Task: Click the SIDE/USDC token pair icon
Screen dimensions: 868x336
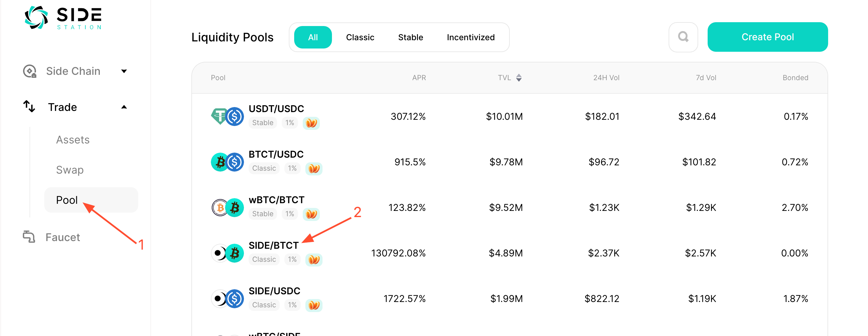Action: [x=227, y=298]
